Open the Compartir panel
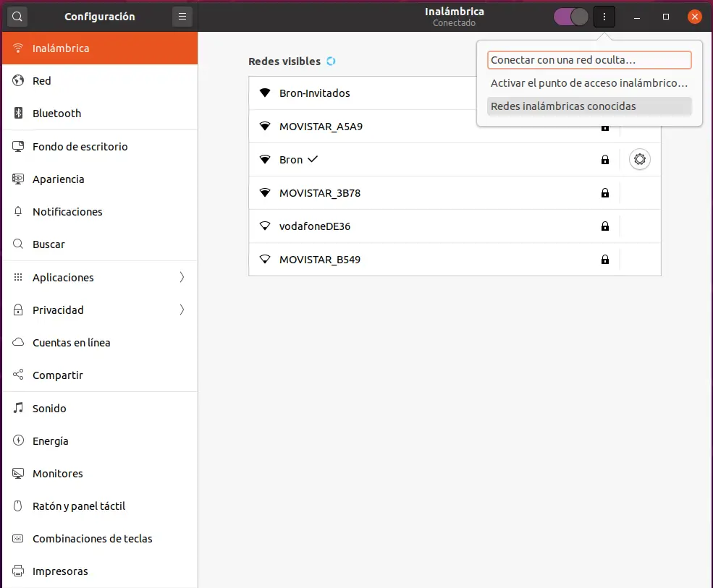 pos(100,375)
